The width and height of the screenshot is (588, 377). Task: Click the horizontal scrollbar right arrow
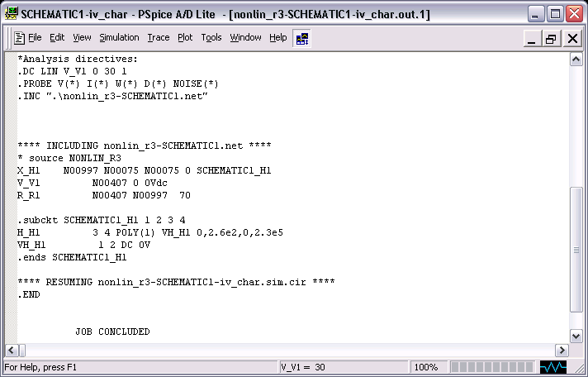562,351
